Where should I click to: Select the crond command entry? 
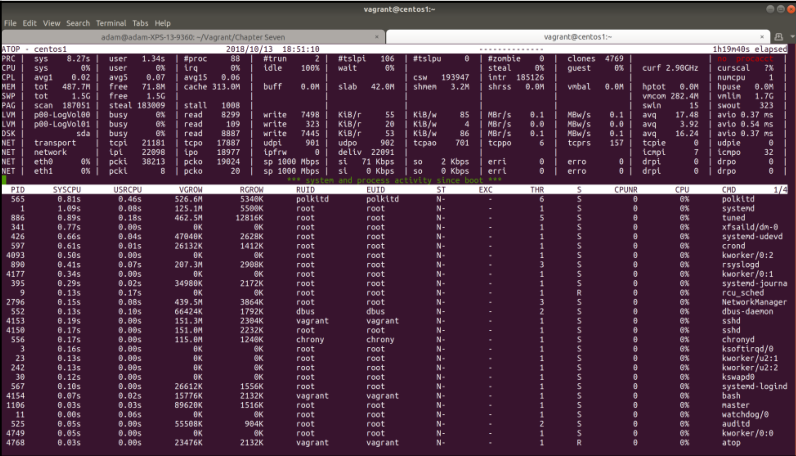point(734,246)
